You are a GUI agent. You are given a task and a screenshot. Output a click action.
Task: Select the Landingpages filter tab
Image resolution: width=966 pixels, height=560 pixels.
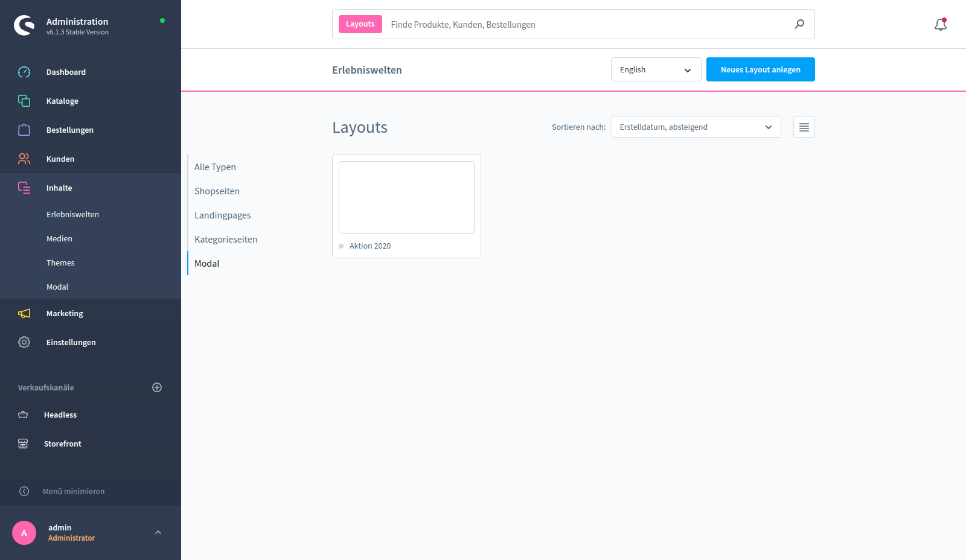[222, 215]
